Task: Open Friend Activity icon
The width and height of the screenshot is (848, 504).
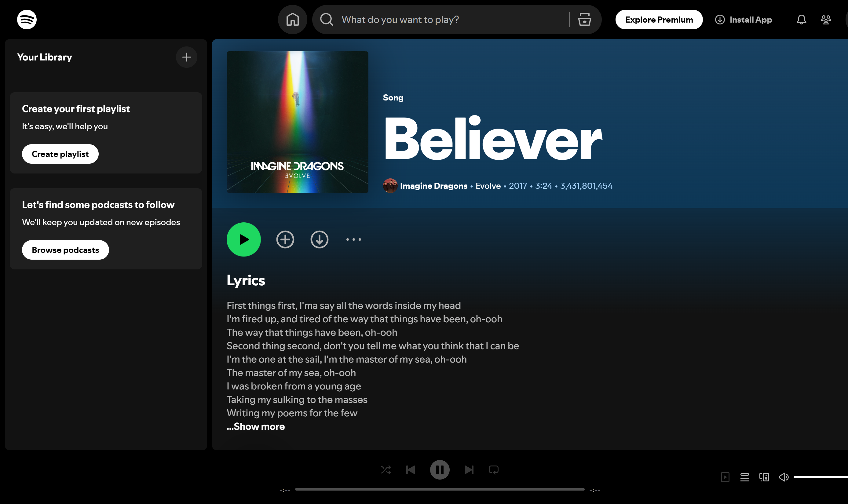Action: pyautogui.click(x=826, y=20)
